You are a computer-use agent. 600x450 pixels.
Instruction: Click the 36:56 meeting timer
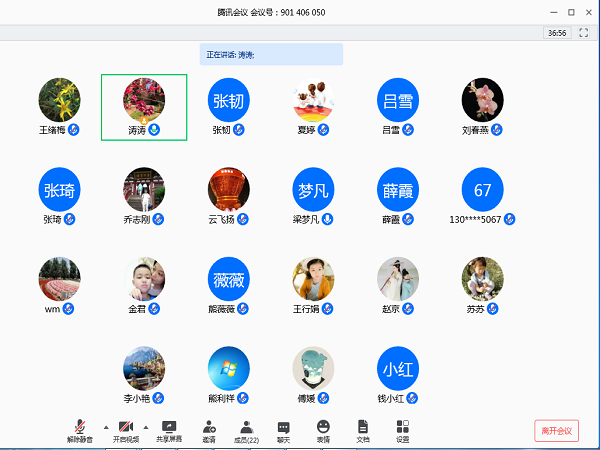click(557, 33)
